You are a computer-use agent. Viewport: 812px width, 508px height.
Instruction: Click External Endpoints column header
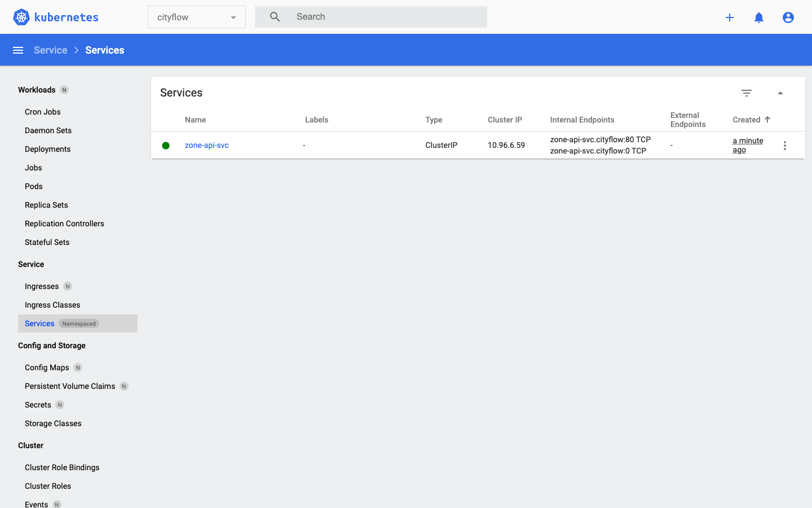click(688, 120)
